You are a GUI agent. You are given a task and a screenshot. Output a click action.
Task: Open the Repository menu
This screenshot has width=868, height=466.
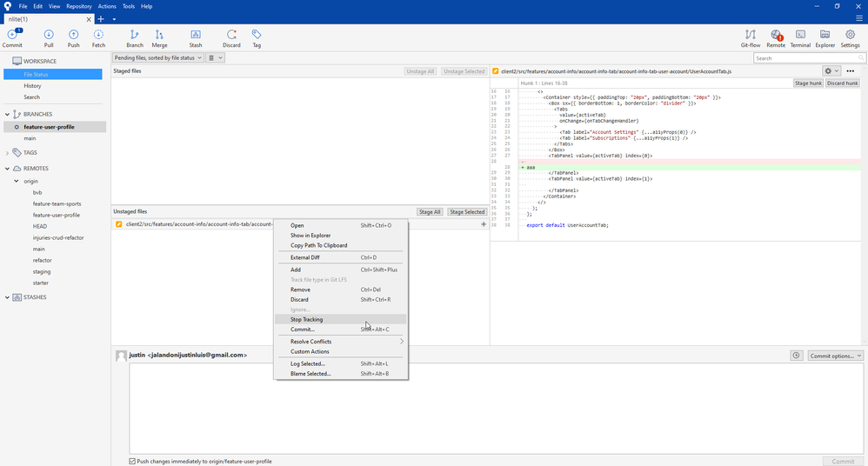pyautogui.click(x=78, y=6)
